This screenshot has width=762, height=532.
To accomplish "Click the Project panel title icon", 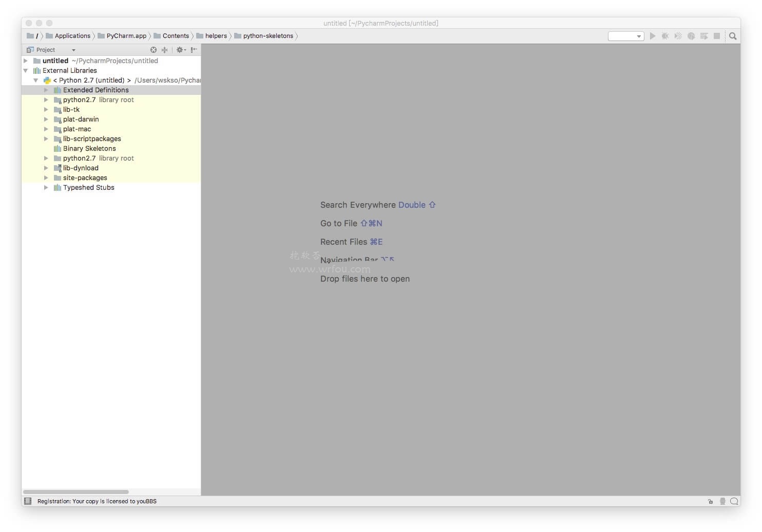I will coord(30,50).
